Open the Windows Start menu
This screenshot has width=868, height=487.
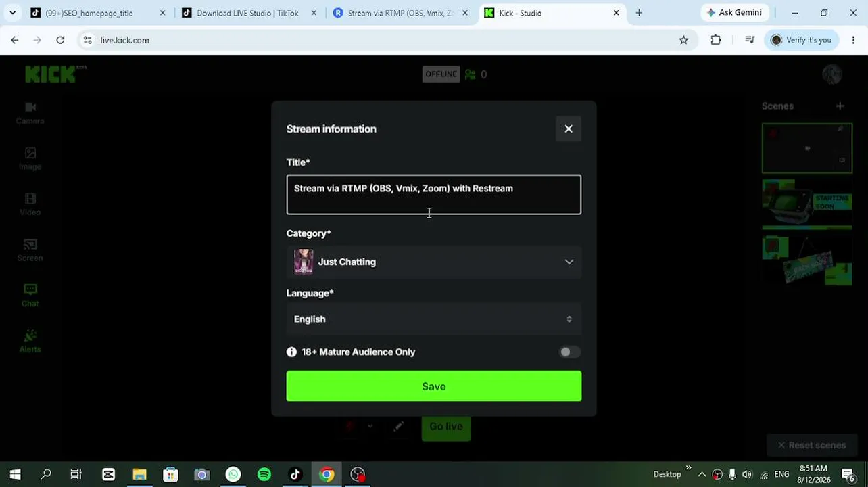click(x=15, y=474)
